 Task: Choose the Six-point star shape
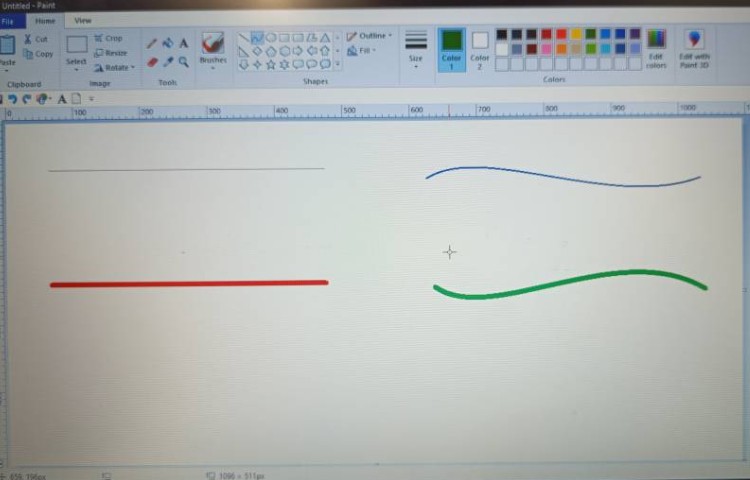[x=284, y=64]
